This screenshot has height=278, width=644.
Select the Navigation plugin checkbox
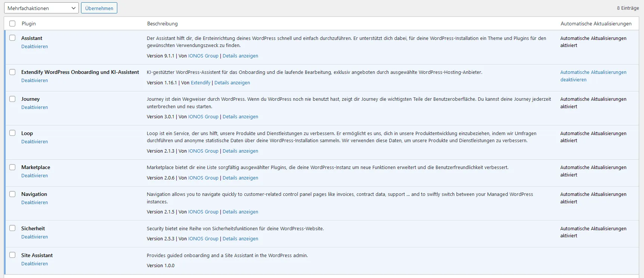click(12, 194)
